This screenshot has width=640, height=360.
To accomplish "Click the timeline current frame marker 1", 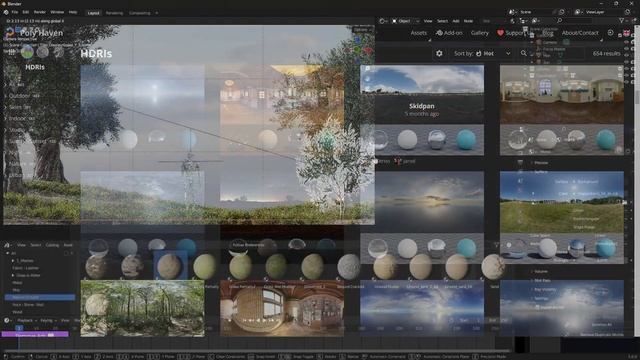I will coord(19,328).
